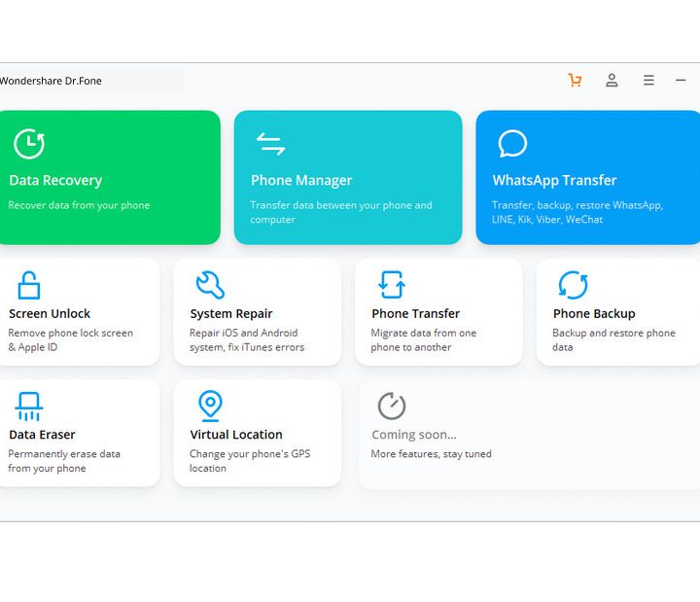The image size is (700, 602).
Task: Click 'Backup and restore phone data' text
Action: pyautogui.click(x=613, y=339)
